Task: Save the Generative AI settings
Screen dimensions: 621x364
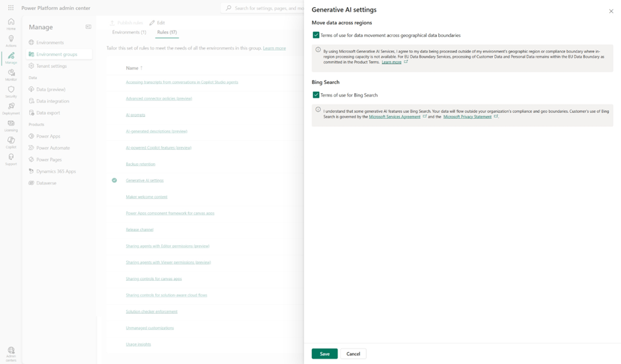Action: tap(324, 353)
